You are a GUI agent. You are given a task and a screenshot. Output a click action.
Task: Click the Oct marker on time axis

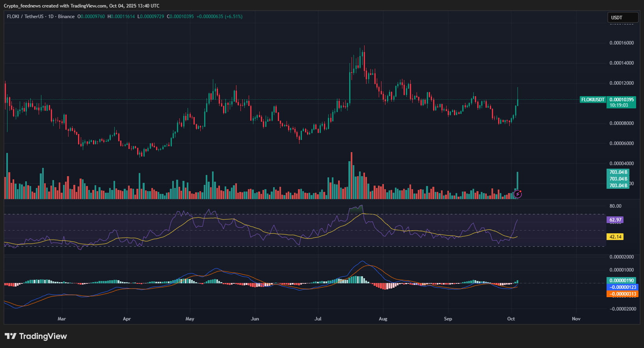tap(511, 319)
